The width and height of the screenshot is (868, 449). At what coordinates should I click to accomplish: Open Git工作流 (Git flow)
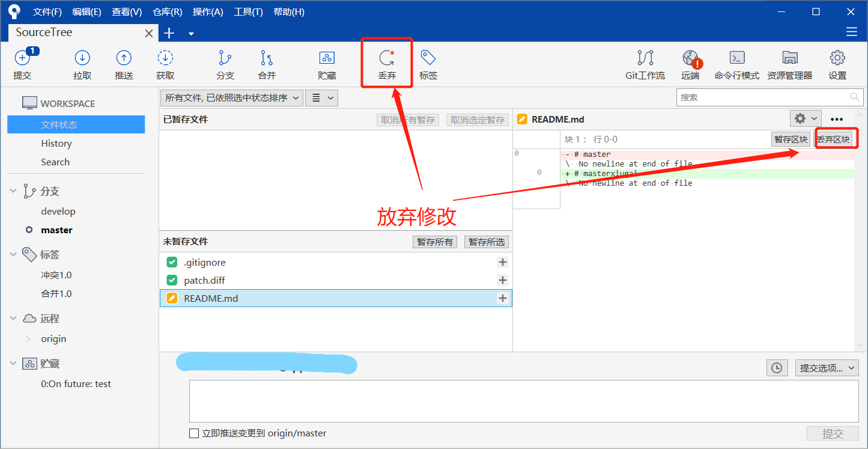[645, 64]
